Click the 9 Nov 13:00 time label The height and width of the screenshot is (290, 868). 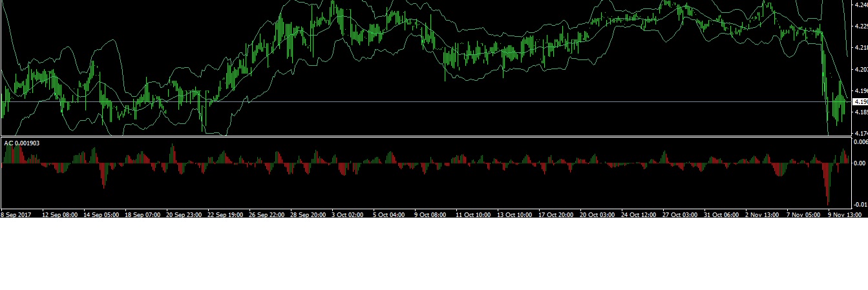(844, 214)
